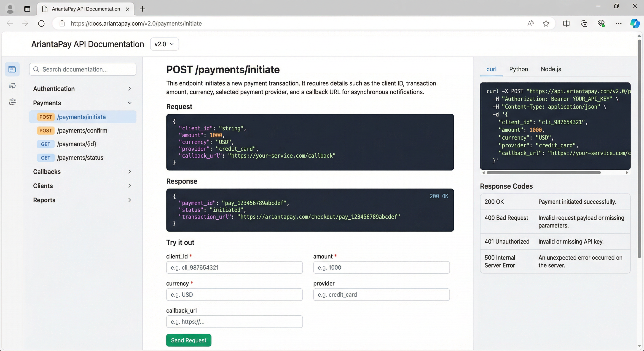Click the Read aloud icon
Screen dimensions: 644x351
coord(530,24)
